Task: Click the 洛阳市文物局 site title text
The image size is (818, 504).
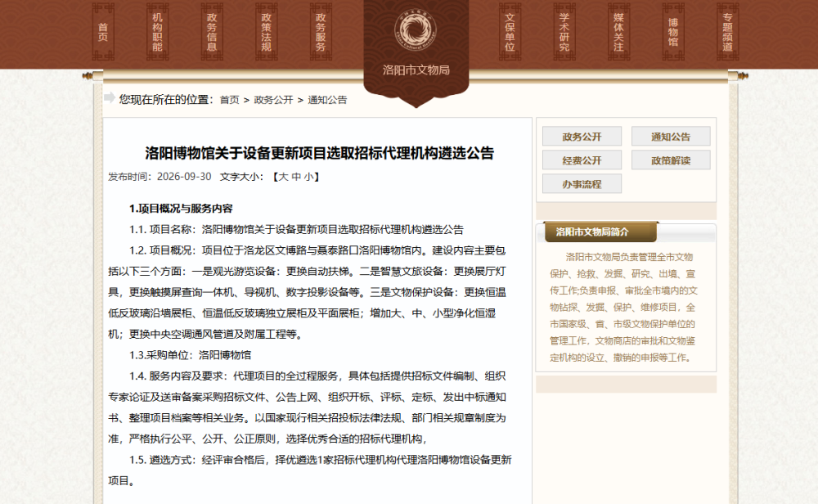Action: click(416, 70)
